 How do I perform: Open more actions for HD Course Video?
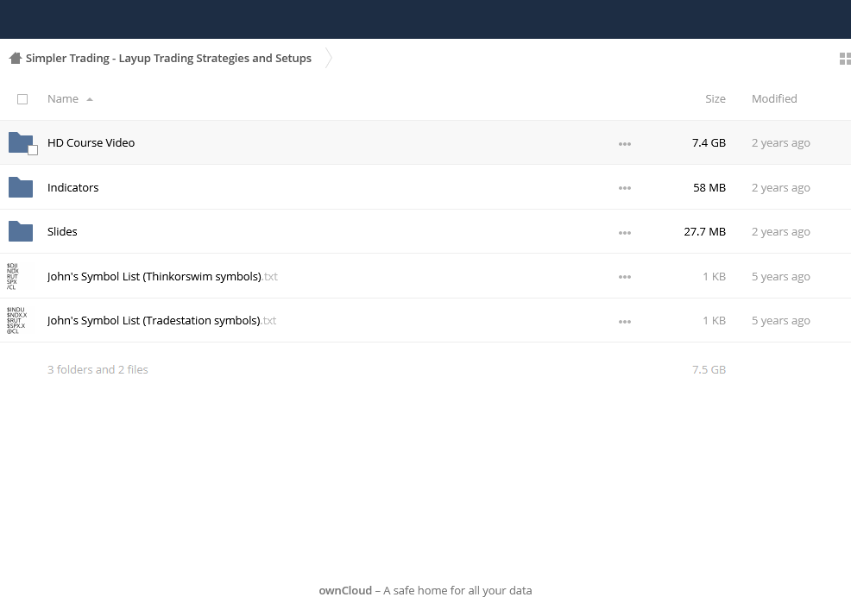pos(625,144)
